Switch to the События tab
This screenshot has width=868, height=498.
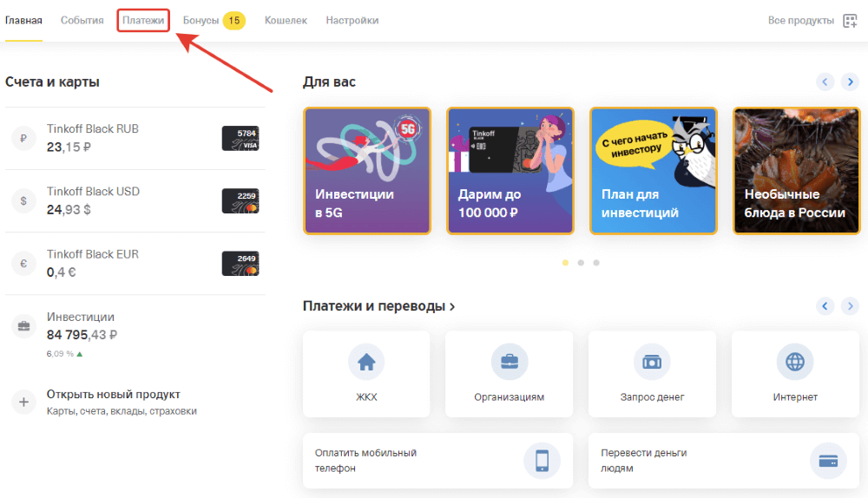click(x=82, y=21)
